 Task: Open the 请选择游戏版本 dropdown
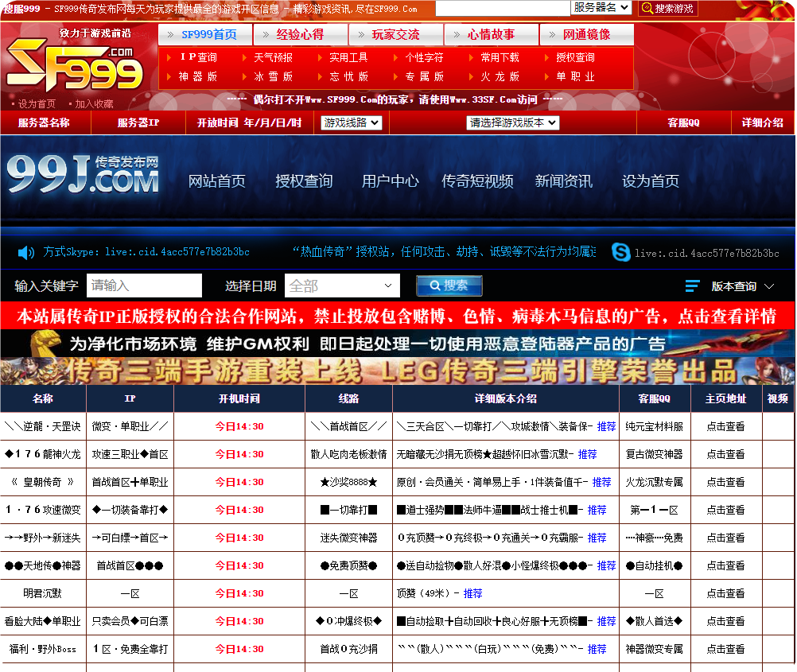pyautogui.click(x=512, y=123)
